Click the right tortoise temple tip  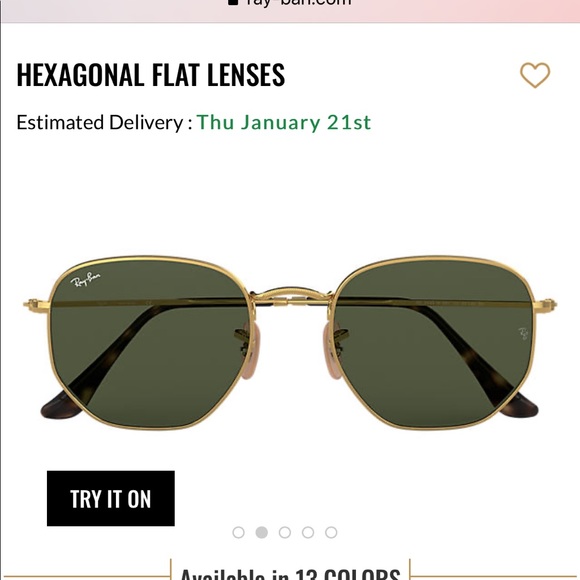pyautogui.click(x=519, y=406)
